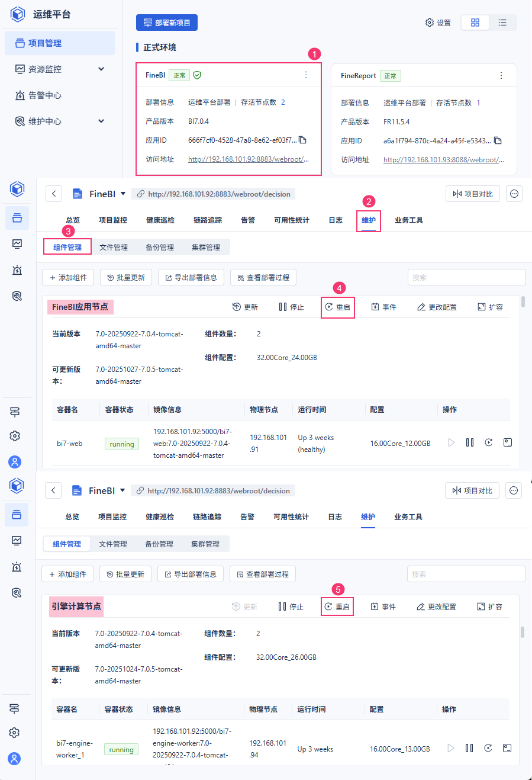The height and width of the screenshot is (780, 532).
Task: Click 重启 for 引擎计算节点
Action: pyautogui.click(x=337, y=607)
